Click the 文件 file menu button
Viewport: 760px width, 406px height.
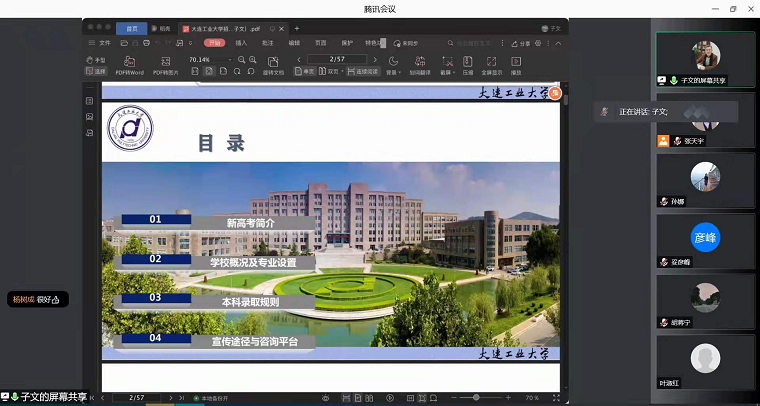(101, 44)
